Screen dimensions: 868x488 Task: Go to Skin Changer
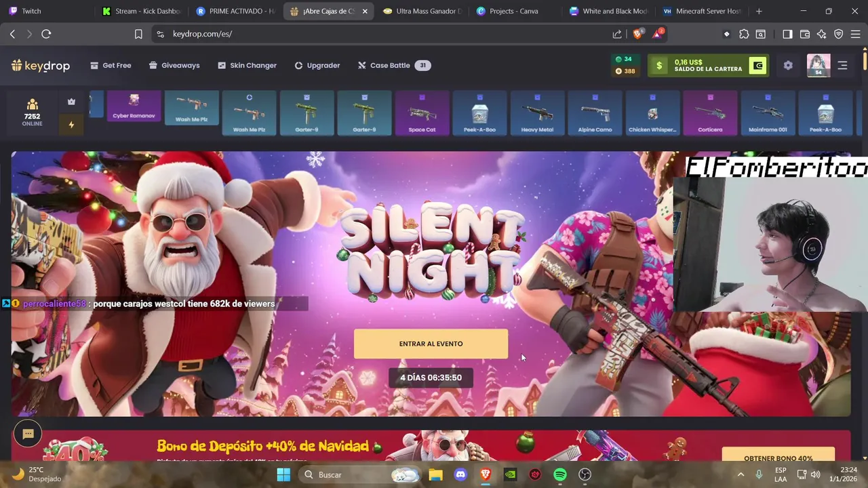247,66
